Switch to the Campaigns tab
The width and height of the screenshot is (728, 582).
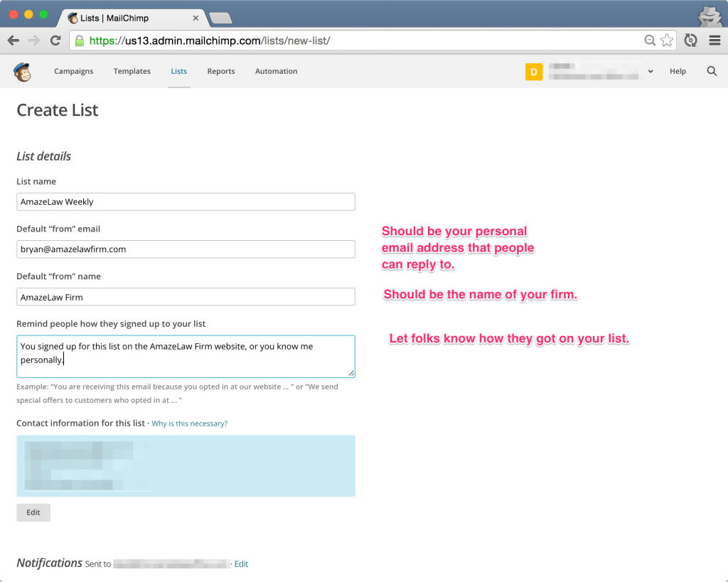click(x=73, y=72)
